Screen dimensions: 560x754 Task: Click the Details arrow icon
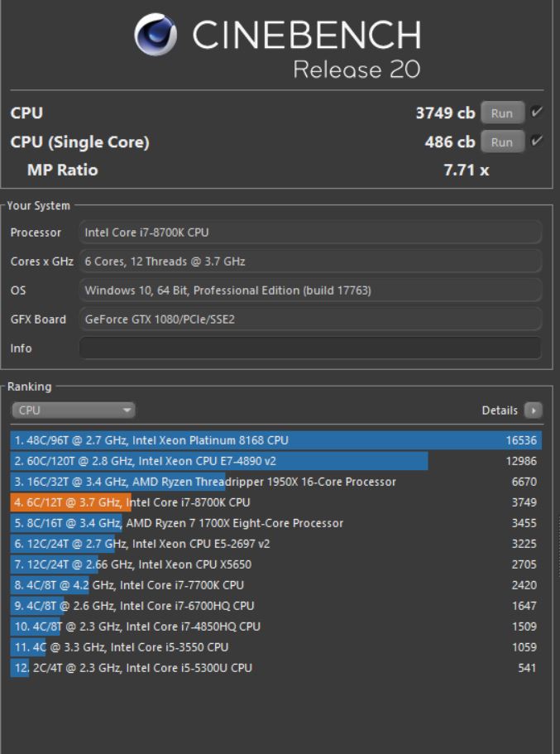533,411
